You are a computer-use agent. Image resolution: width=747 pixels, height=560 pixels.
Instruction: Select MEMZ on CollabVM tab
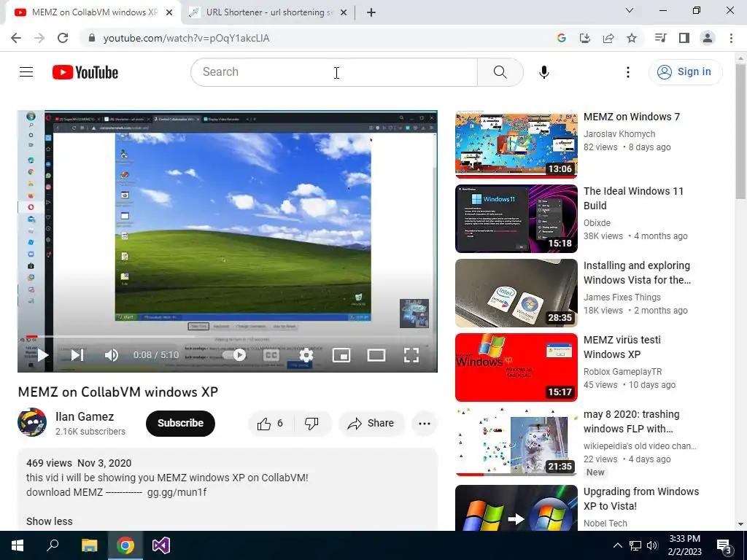94,12
